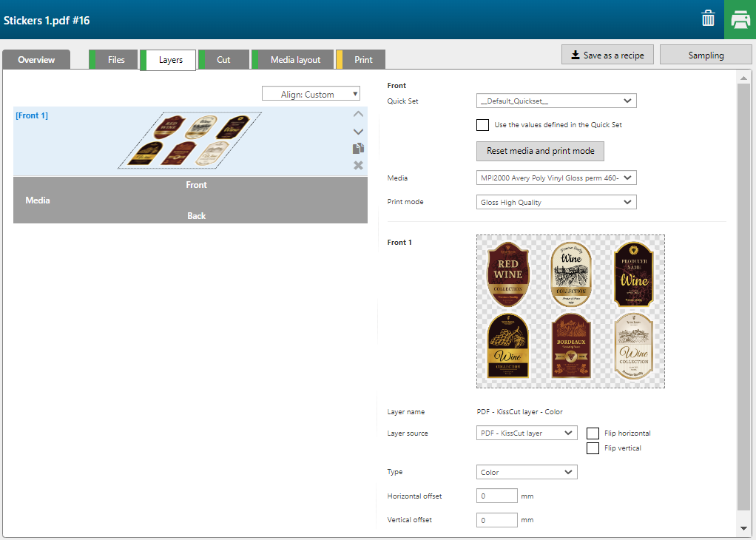Open the Quick Set dropdown
Viewport: 756px width, 540px height.
tap(556, 101)
